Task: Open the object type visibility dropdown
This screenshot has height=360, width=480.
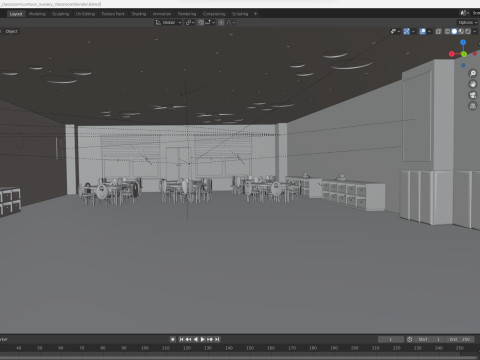Action: (395, 31)
